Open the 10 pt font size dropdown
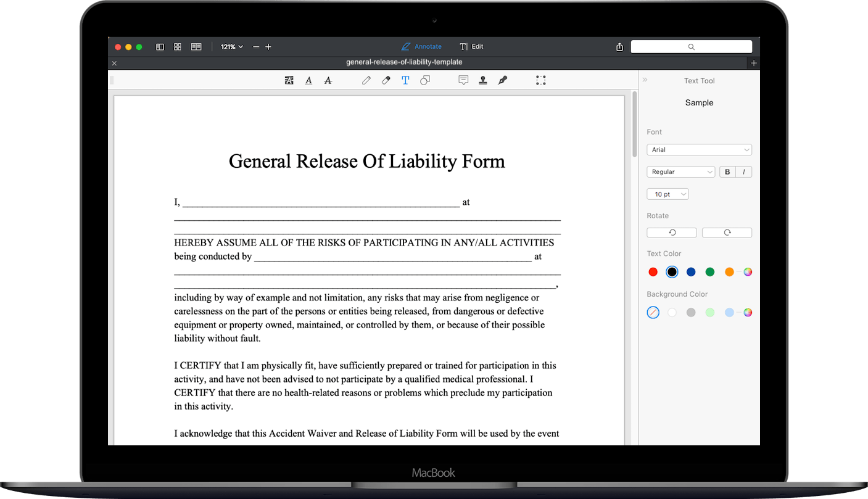The image size is (868, 499). 668,194
